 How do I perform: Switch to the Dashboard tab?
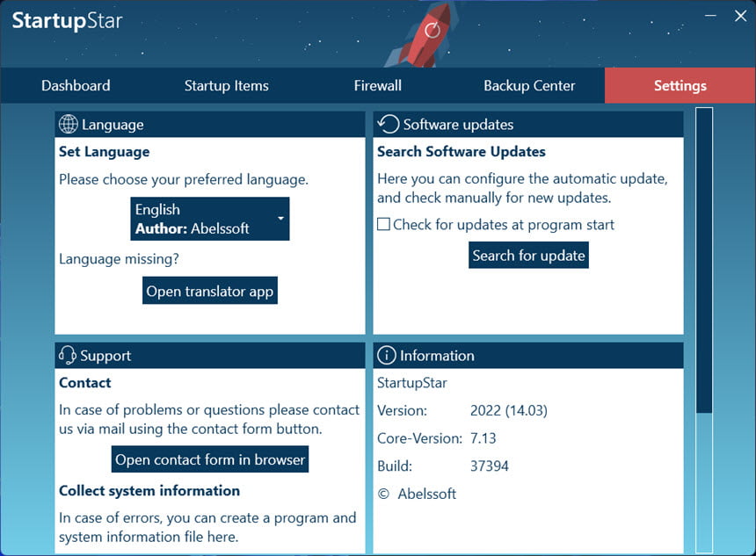[76, 86]
